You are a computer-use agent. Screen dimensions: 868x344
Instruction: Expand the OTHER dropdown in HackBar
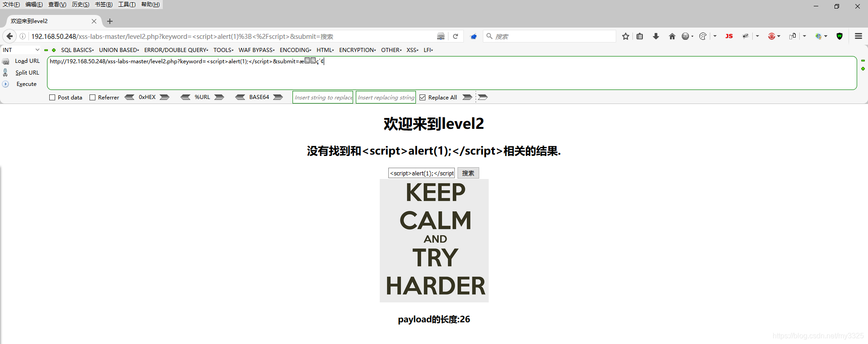tap(392, 50)
